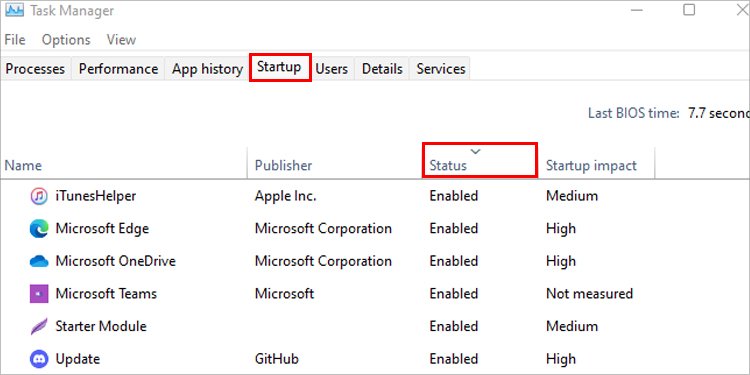The image size is (750, 375).
Task: Click the Enabled status of Microsoft OneDrive
Action: (453, 261)
